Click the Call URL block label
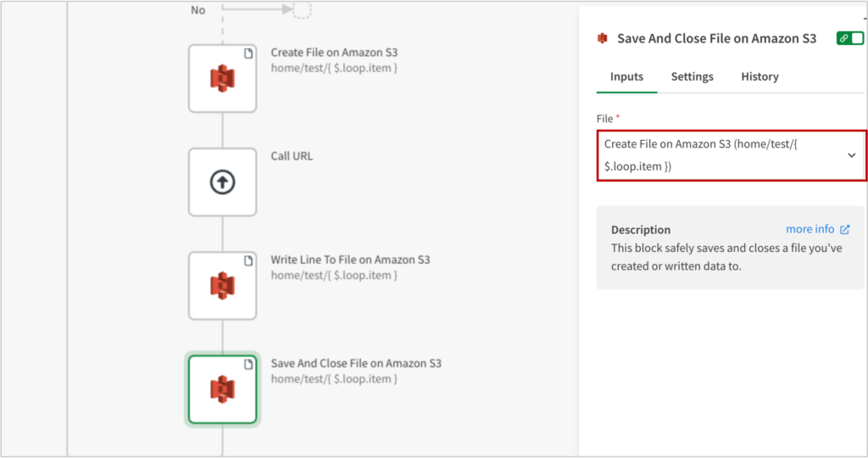The image size is (868, 458). coord(292,156)
